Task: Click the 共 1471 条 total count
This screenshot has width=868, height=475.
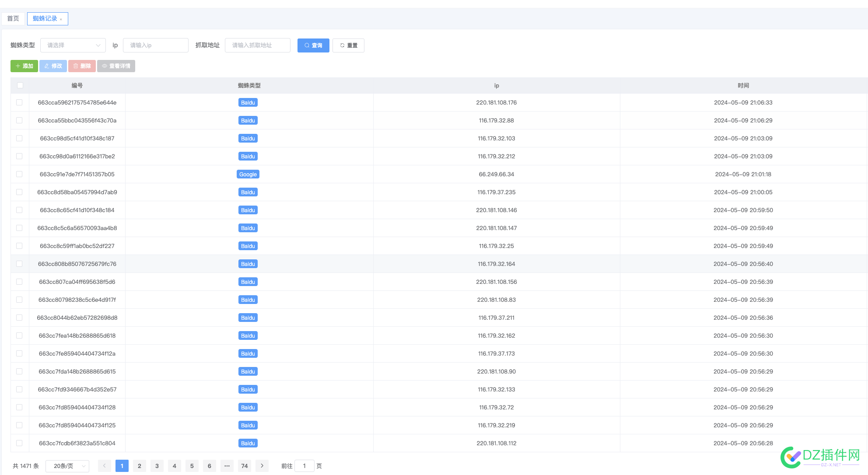Action: pyautogui.click(x=26, y=466)
